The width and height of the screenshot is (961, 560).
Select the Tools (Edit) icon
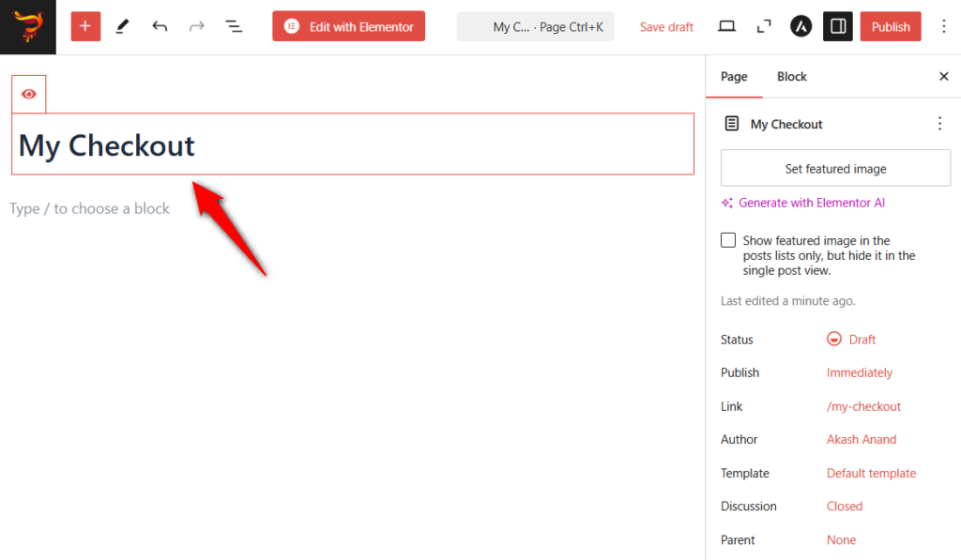point(122,25)
